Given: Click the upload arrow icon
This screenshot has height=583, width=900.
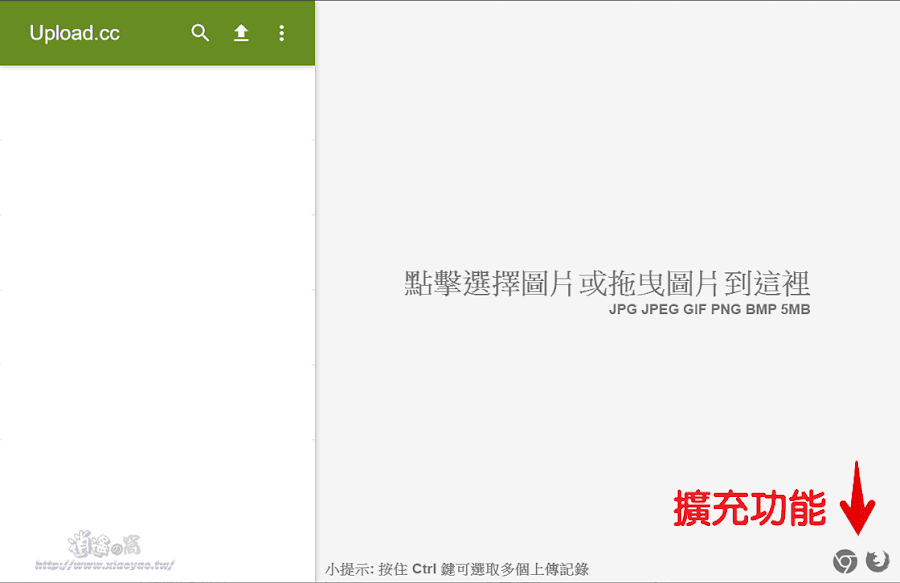Looking at the screenshot, I should (241, 33).
